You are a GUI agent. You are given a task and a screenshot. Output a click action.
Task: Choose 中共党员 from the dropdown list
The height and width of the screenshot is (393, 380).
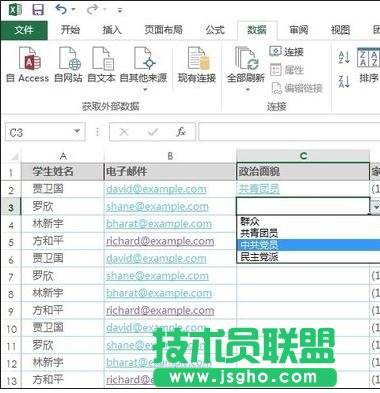point(309,245)
